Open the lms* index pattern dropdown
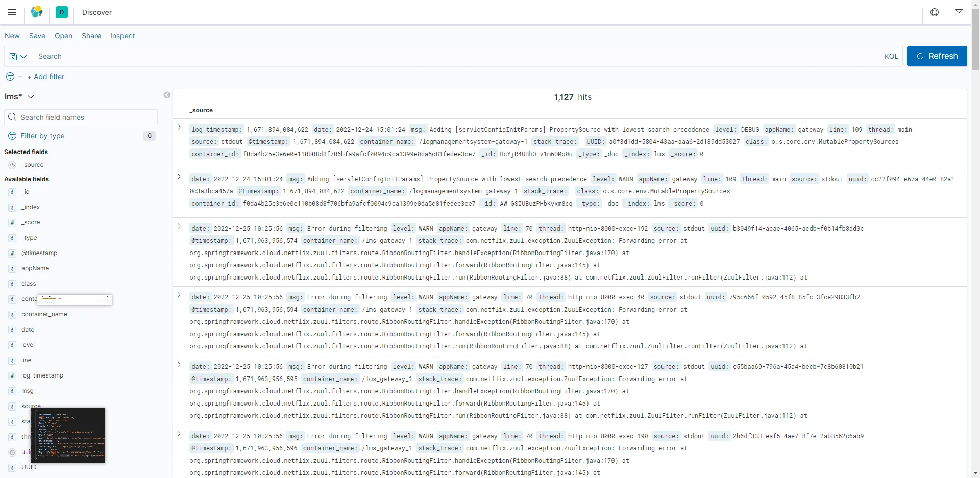The width and height of the screenshot is (980, 478). 19,97
